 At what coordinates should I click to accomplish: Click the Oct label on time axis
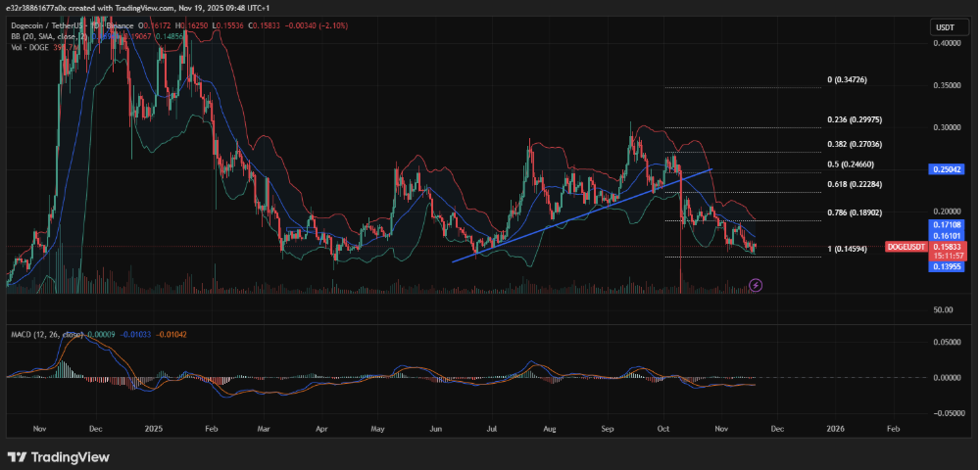pyautogui.click(x=663, y=430)
